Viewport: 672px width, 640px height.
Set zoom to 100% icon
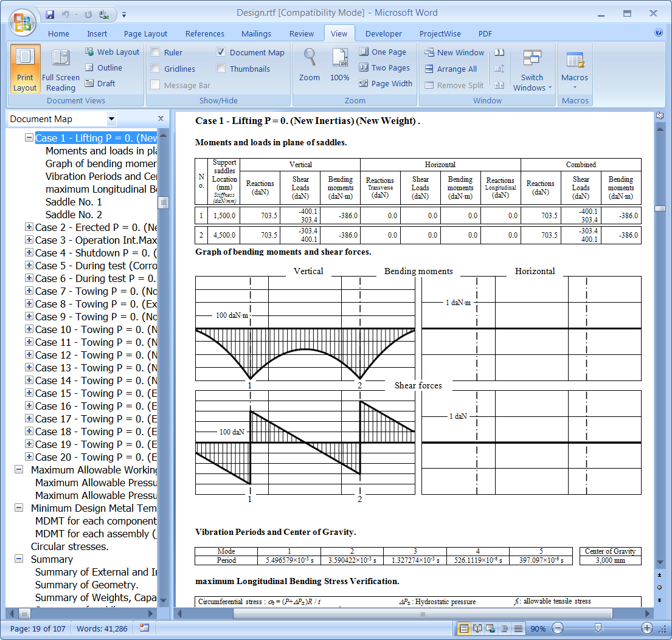coord(339,58)
